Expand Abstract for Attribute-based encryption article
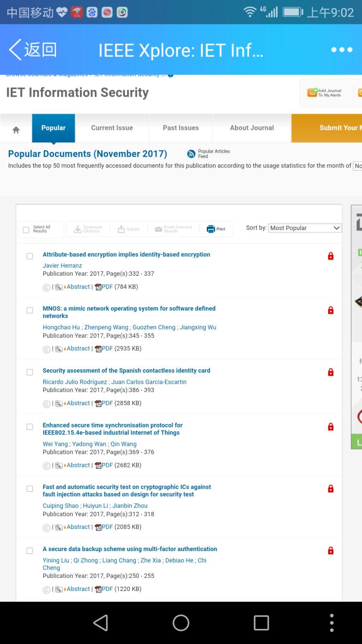 77,287
